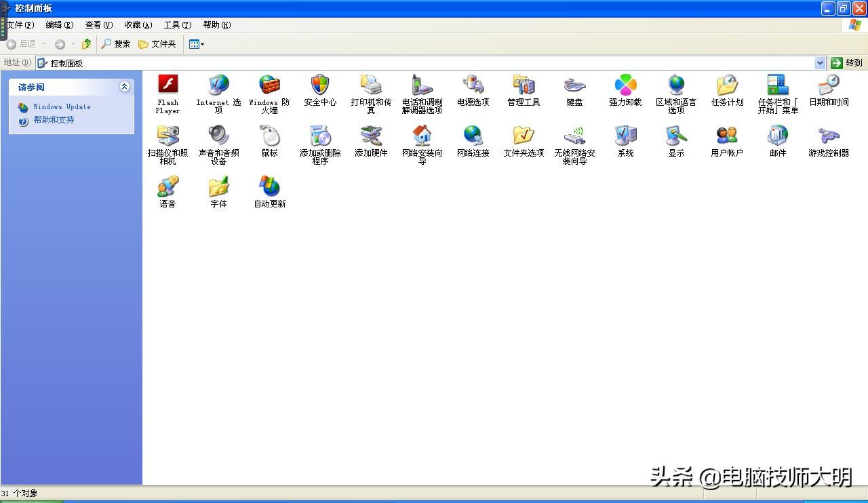Open the 帮助和支持 link
The image size is (868, 503).
coord(54,120)
